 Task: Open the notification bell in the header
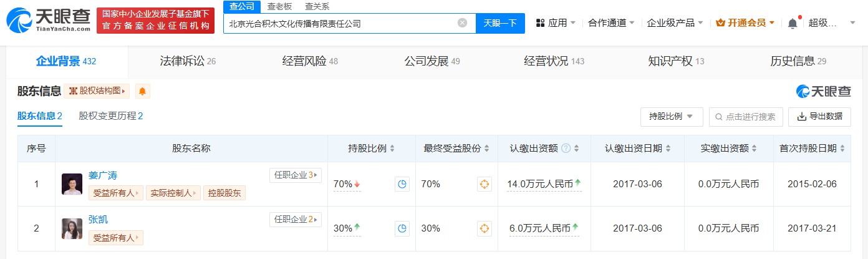click(x=793, y=23)
